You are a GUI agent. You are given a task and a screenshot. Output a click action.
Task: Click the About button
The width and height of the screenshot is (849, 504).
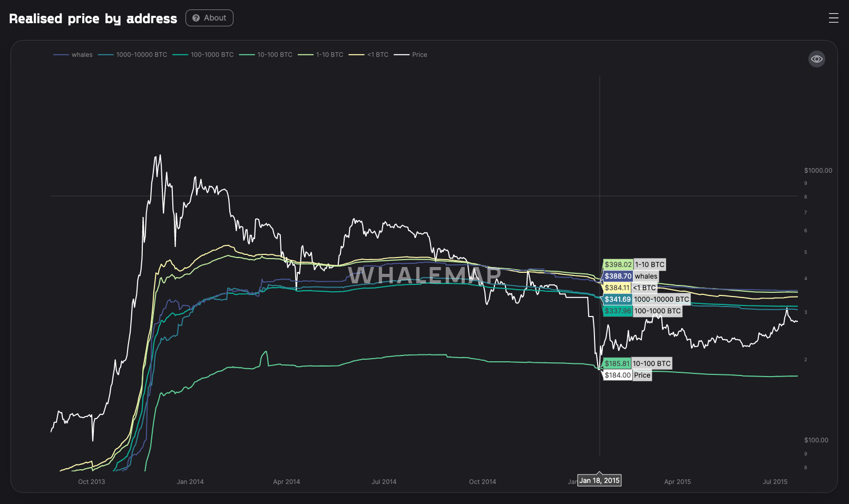click(209, 18)
